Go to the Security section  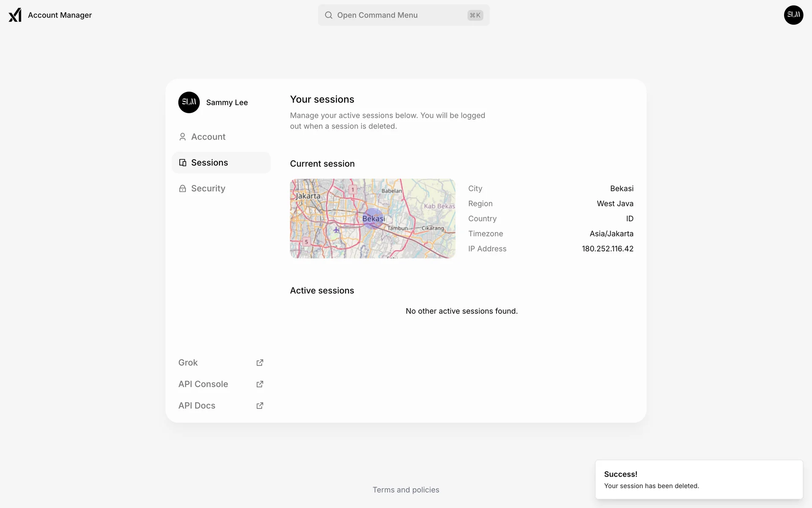click(208, 188)
